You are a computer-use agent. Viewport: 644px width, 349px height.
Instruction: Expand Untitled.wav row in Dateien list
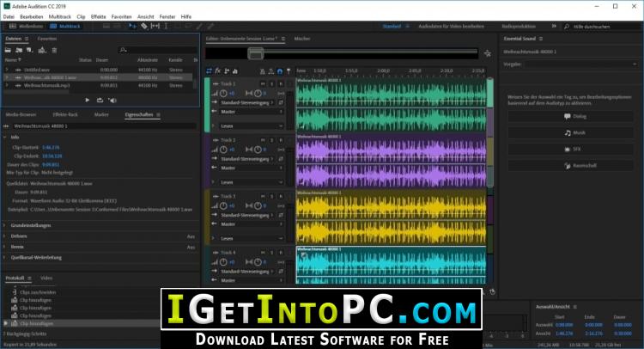pyautogui.click(x=7, y=70)
